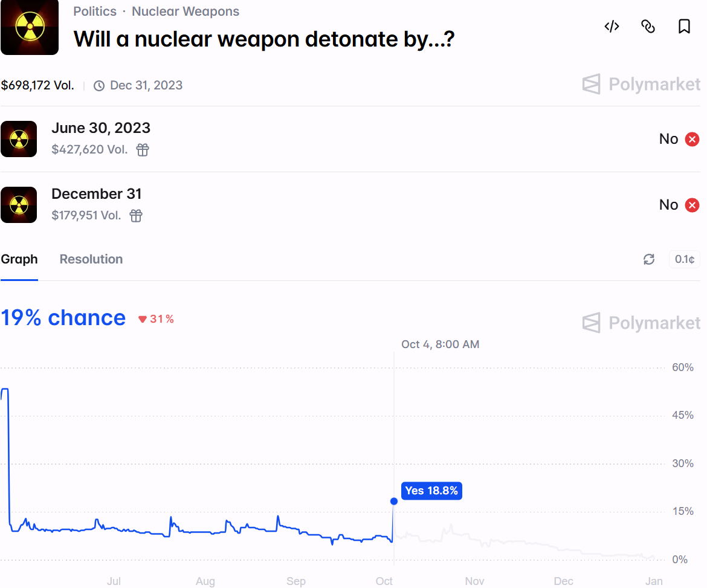Image resolution: width=707 pixels, height=588 pixels.
Task: Click the clock icon next to Dec 31
Action: pyautogui.click(x=98, y=85)
